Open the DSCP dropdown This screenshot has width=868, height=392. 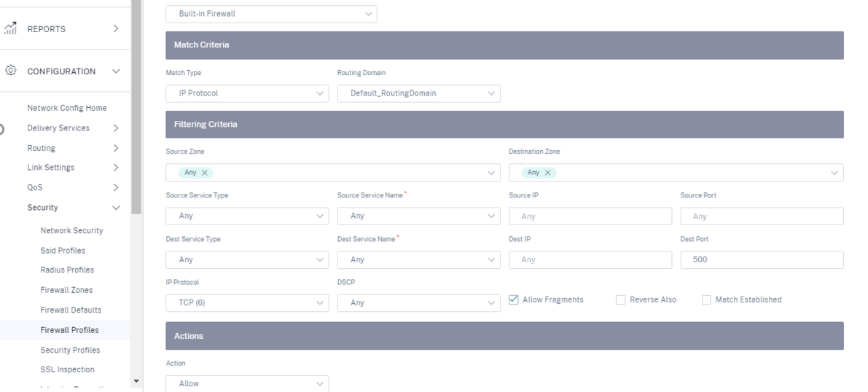point(418,303)
